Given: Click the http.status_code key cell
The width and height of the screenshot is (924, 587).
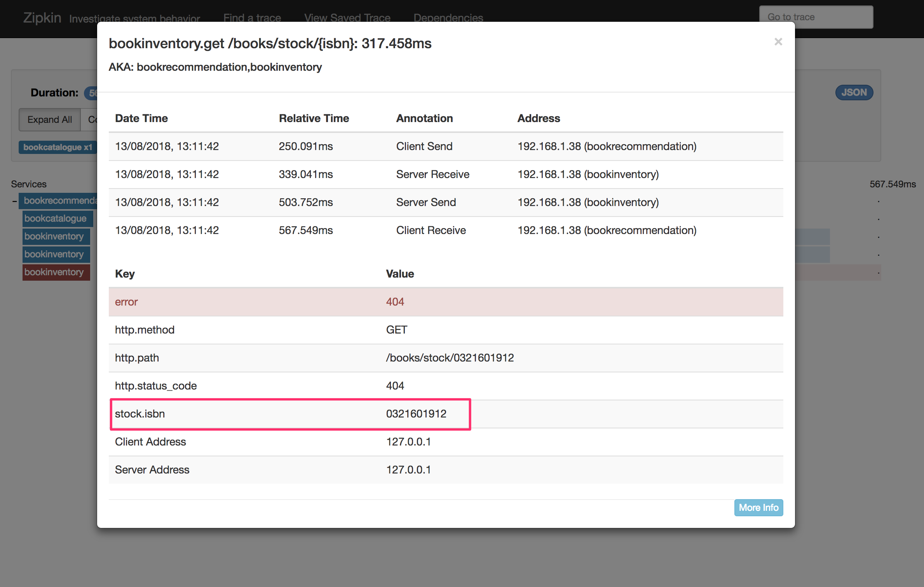Looking at the screenshot, I should point(156,386).
